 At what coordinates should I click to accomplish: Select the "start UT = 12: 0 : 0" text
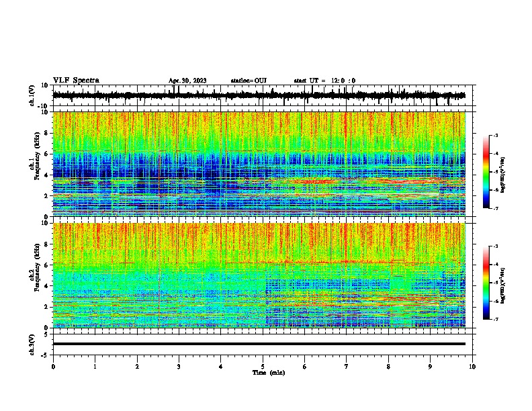tap(324, 81)
